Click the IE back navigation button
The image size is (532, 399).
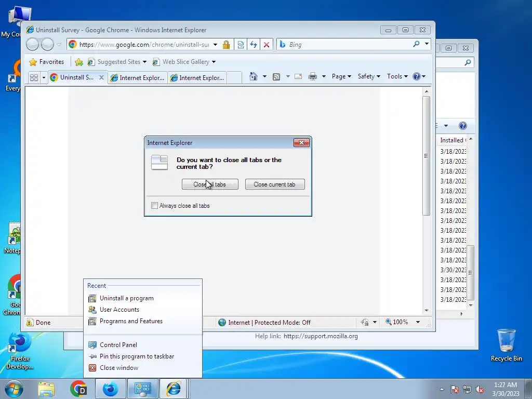33,45
